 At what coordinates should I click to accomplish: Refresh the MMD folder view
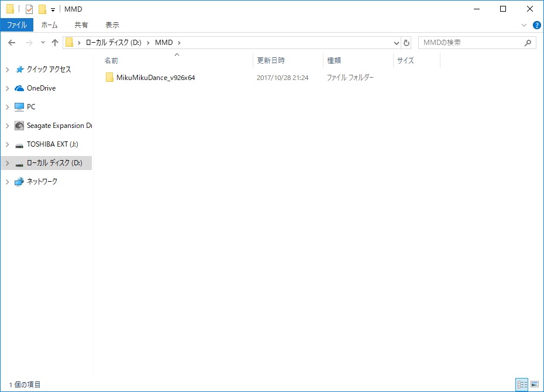[x=407, y=43]
